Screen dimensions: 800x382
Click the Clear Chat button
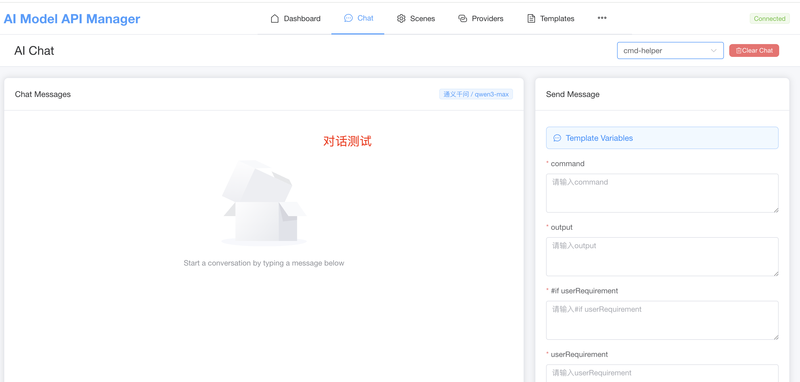pos(754,50)
